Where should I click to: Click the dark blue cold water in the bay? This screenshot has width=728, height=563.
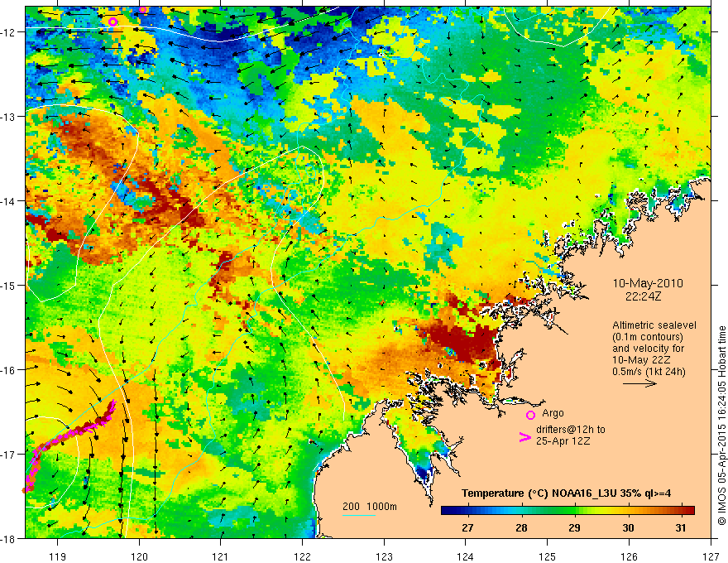pos(423,474)
